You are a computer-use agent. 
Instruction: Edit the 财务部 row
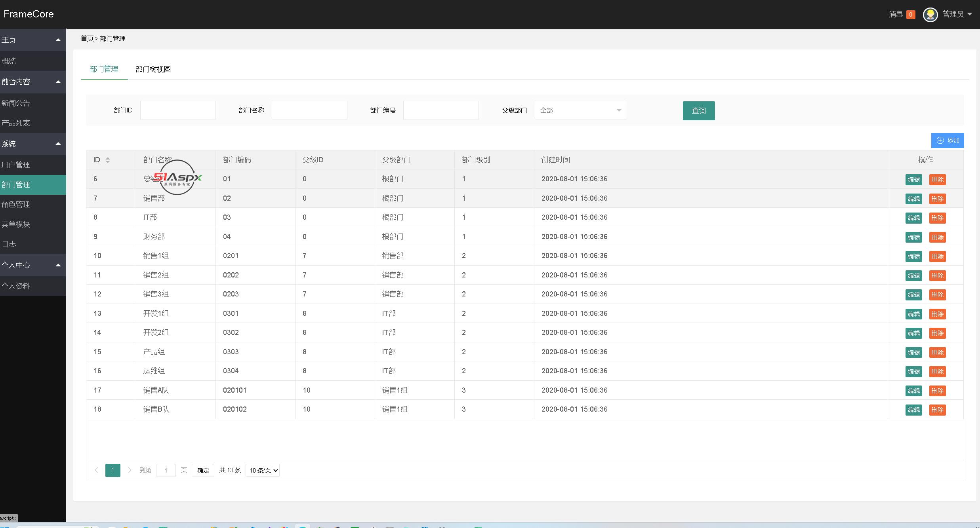[x=914, y=237]
